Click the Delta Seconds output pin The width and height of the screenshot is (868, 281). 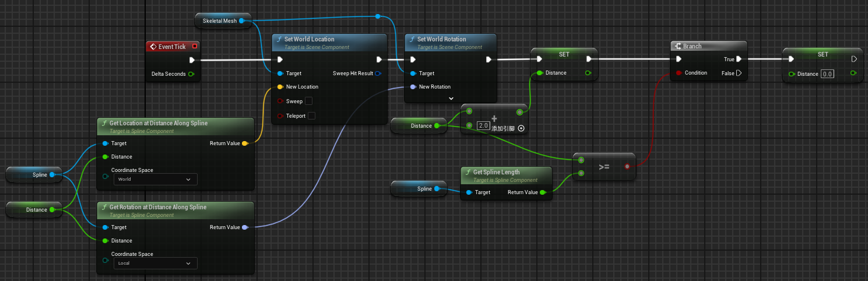pos(191,74)
